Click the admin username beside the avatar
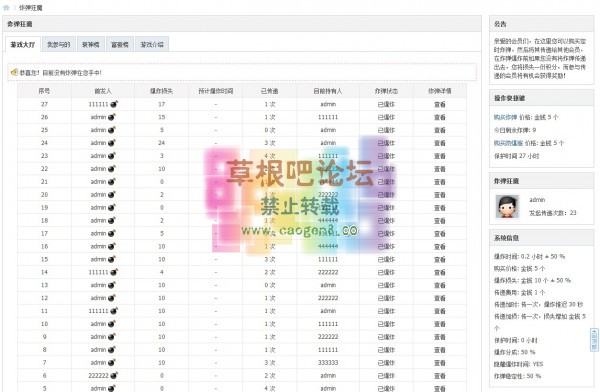This screenshot has width=600, height=392. pyautogui.click(x=537, y=200)
